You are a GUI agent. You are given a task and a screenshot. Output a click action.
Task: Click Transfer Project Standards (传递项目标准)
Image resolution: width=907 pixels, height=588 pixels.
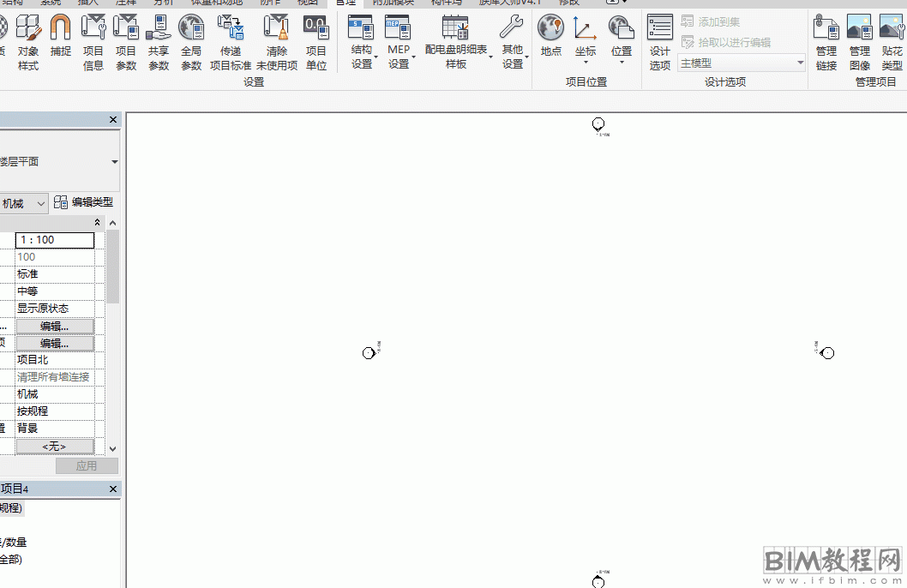point(231,43)
